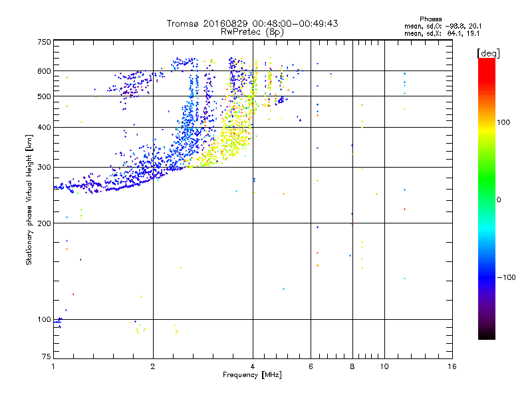Click the "Phases" heading at top right

pyautogui.click(x=430, y=19)
